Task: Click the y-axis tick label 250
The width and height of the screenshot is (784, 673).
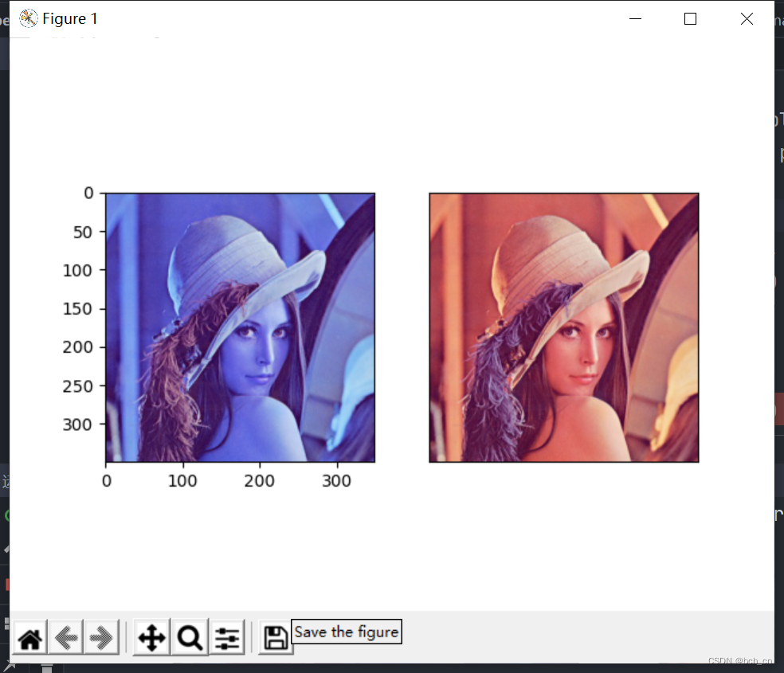Action: point(77,386)
